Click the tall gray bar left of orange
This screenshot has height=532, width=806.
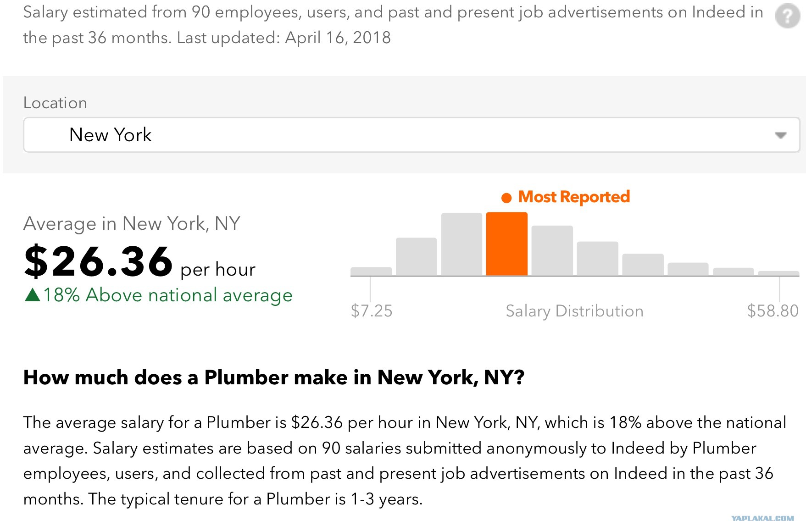[461, 244]
